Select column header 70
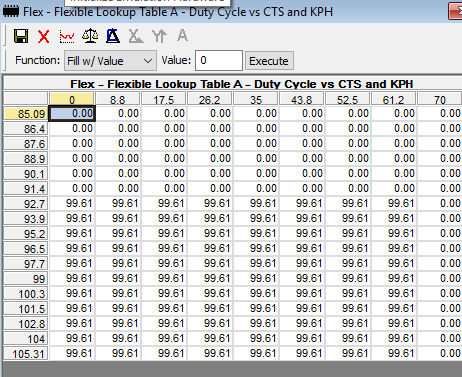This screenshot has height=377, width=462. click(x=440, y=99)
